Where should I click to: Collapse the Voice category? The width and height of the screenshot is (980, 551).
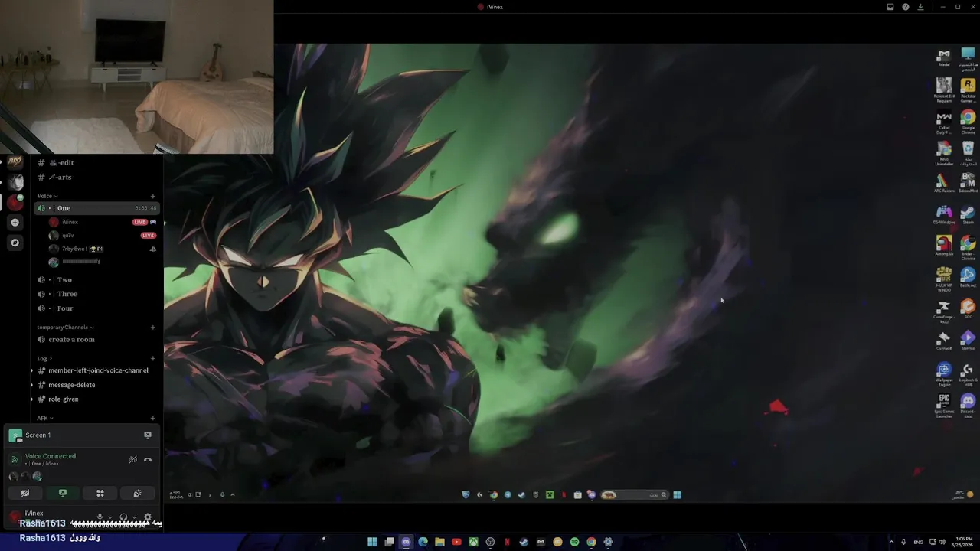point(47,196)
